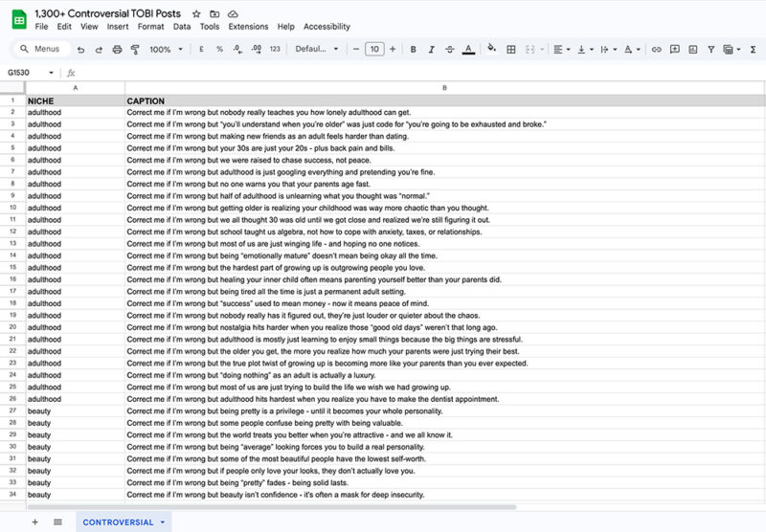Open the insert link tool

(657, 49)
